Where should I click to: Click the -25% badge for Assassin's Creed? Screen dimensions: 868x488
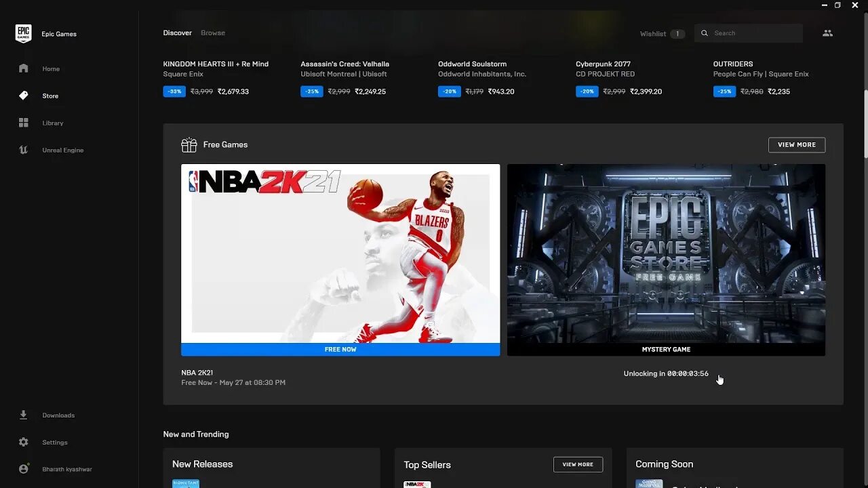(312, 91)
